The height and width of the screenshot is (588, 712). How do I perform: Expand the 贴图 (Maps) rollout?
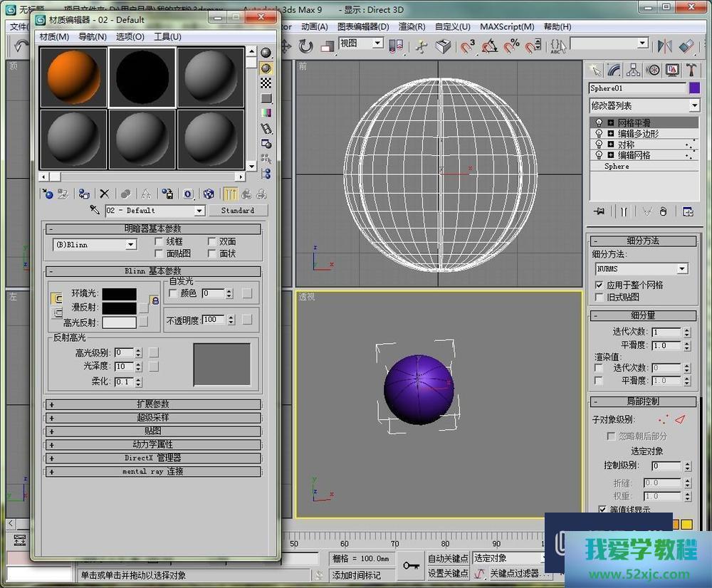[x=153, y=431]
